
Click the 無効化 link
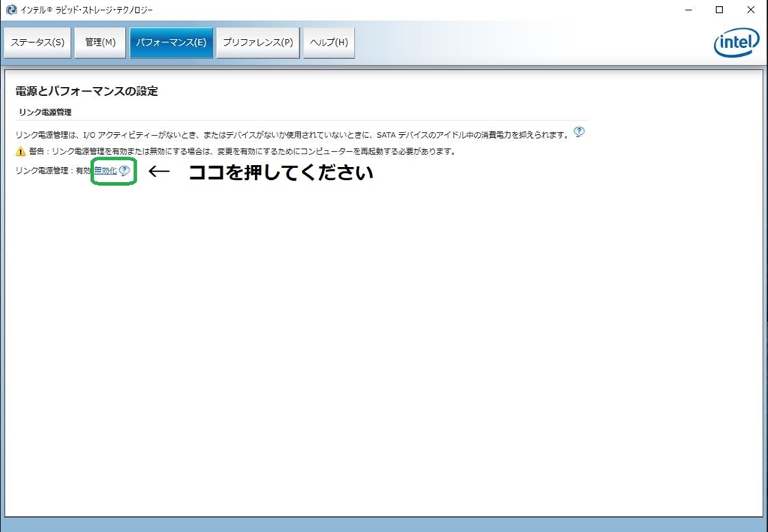click(x=105, y=171)
